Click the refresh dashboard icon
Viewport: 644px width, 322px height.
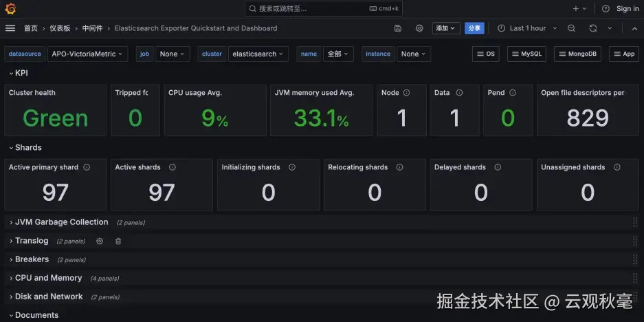592,28
